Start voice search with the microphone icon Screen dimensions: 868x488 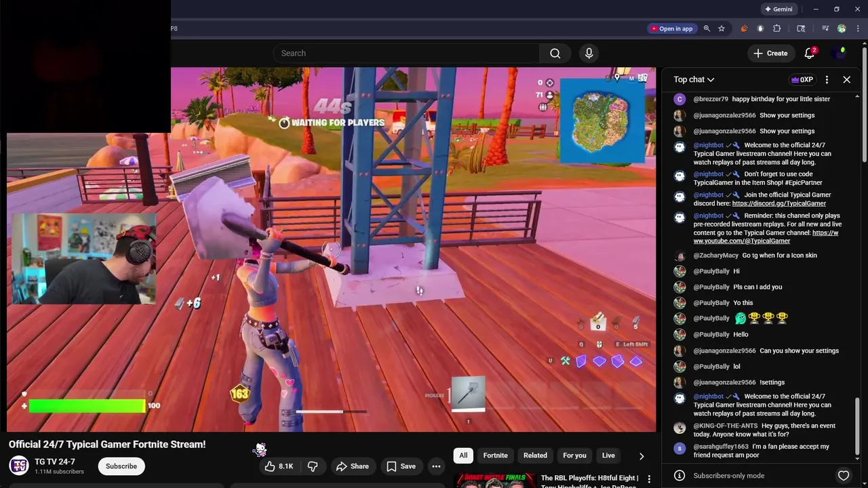click(589, 53)
